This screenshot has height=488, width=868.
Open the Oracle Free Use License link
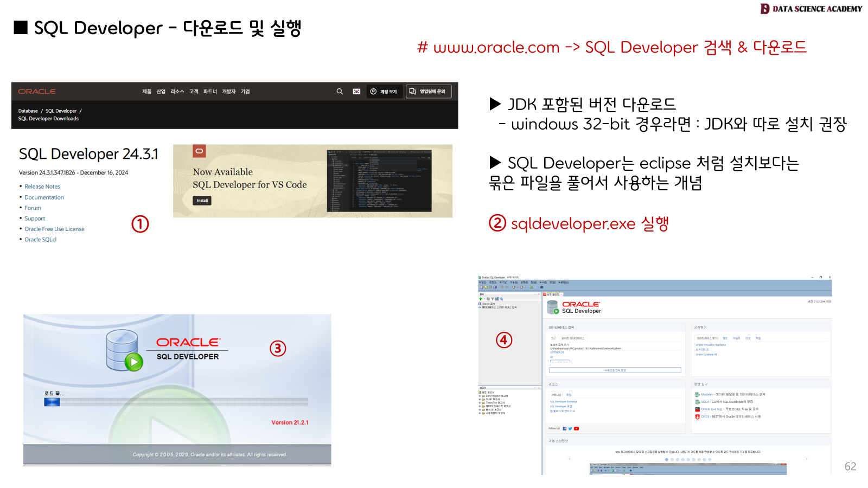click(x=54, y=229)
